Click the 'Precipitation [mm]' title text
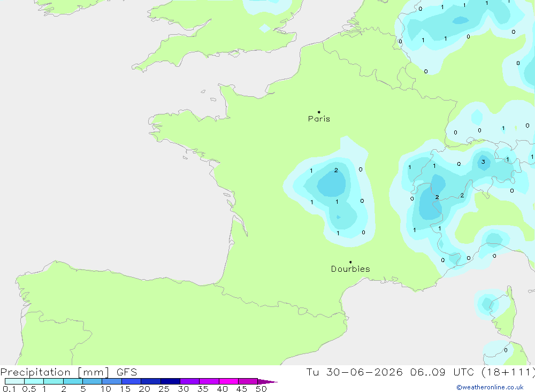 point(55,372)
